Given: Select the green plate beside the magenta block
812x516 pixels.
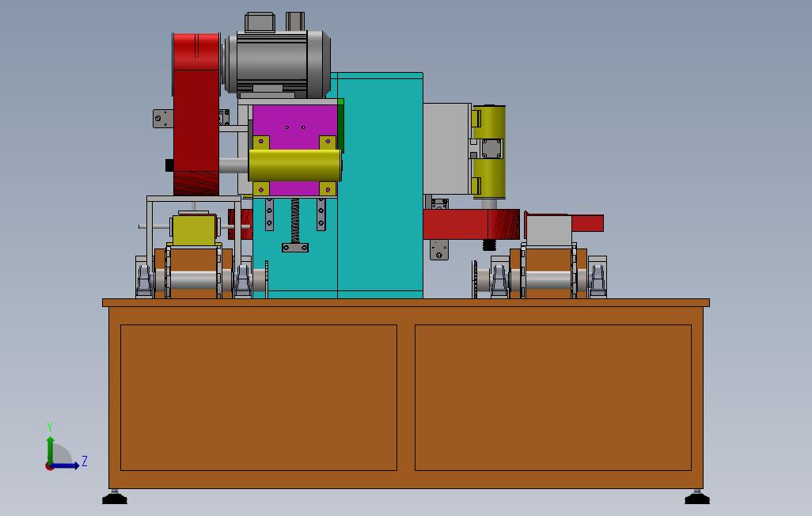Looking at the screenshot, I should (341, 124).
